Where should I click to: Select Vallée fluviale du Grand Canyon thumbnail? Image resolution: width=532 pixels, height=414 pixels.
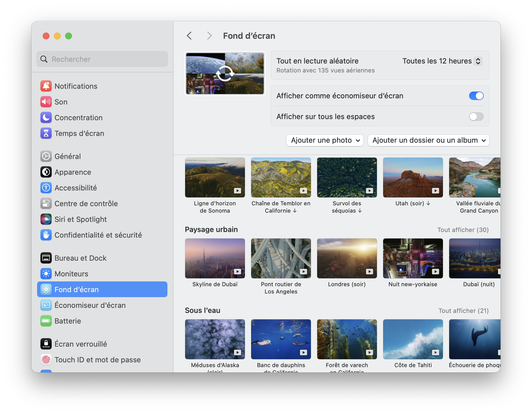point(475,178)
